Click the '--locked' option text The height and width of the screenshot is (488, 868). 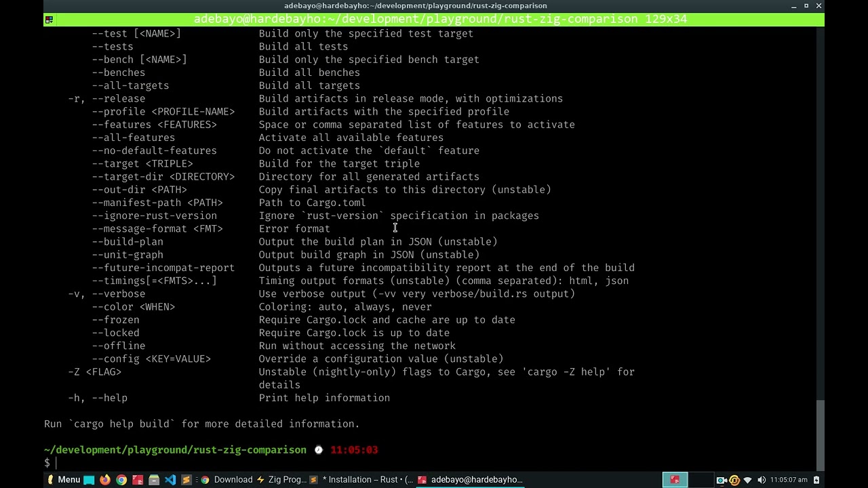click(x=116, y=333)
